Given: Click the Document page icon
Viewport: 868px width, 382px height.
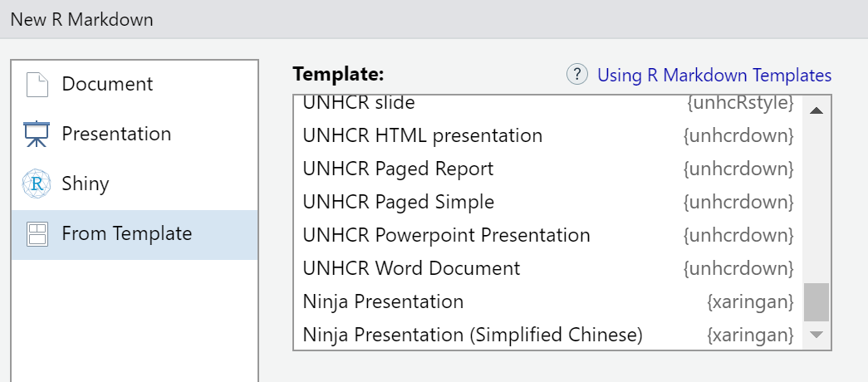Looking at the screenshot, I should pos(37,85).
